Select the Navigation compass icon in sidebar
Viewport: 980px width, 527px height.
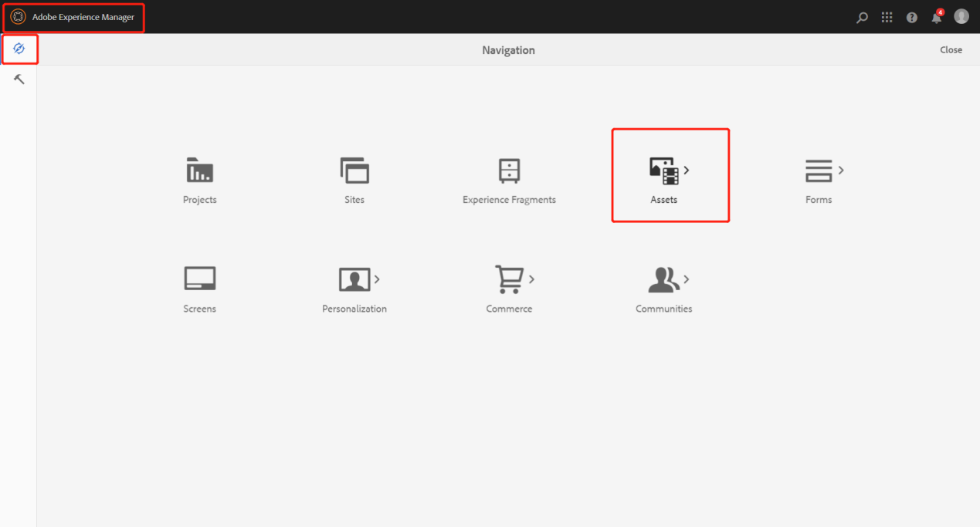(19, 49)
